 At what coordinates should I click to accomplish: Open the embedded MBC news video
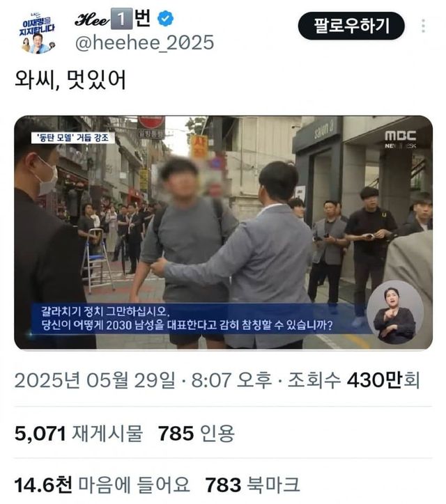223,233
